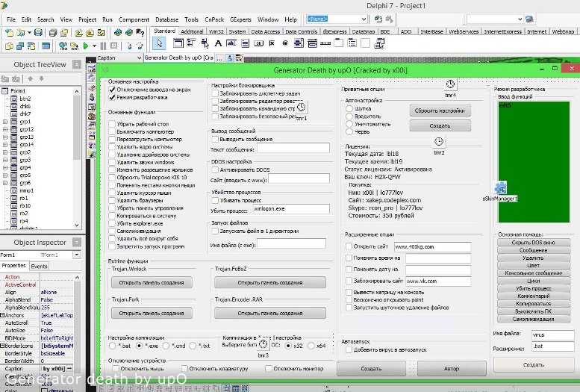Open the Caption property dropdown above the form
The height and width of the screenshot is (392, 580).
pos(139,57)
